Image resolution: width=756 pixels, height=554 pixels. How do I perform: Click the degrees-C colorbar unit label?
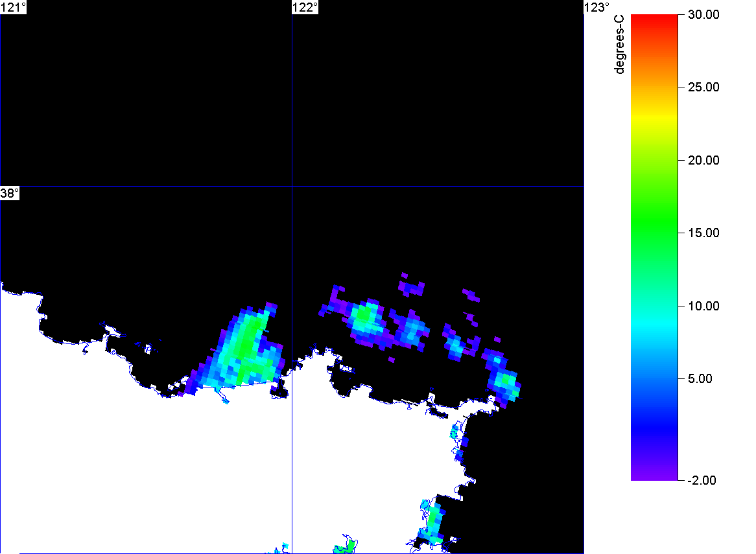(619, 44)
